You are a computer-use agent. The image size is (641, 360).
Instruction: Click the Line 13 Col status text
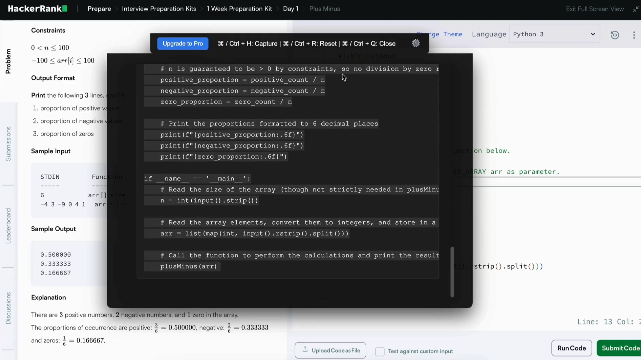609,322
